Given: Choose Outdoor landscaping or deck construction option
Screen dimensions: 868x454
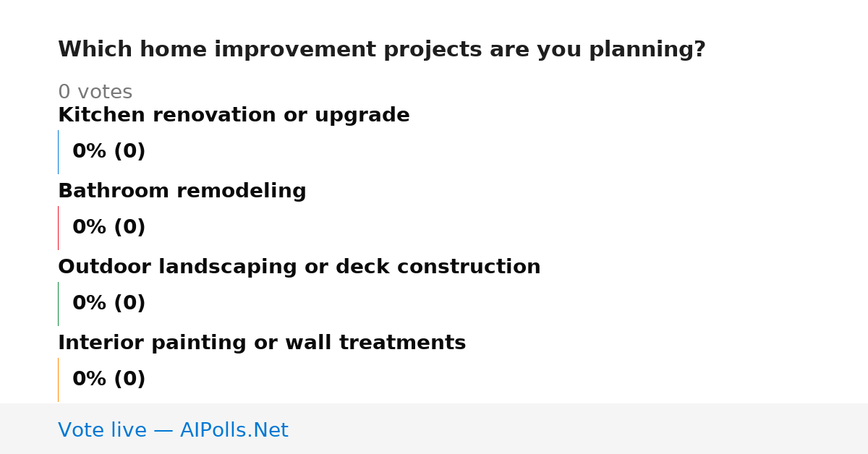Looking at the screenshot, I should tap(299, 267).
